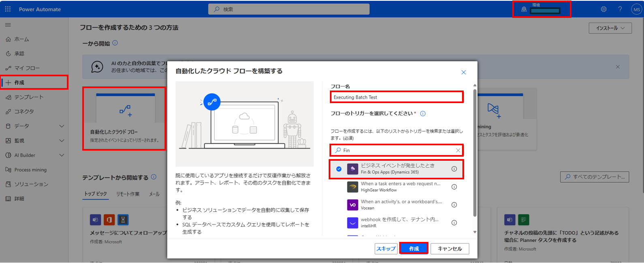The image size is (644, 263).
Task: Dismiss the AI banner with X
Action: 618,67
